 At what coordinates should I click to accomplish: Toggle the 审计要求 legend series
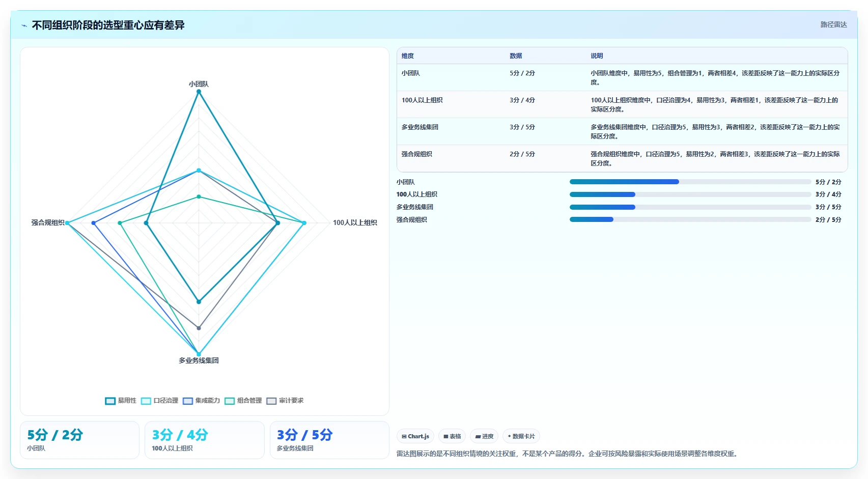click(285, 401)
